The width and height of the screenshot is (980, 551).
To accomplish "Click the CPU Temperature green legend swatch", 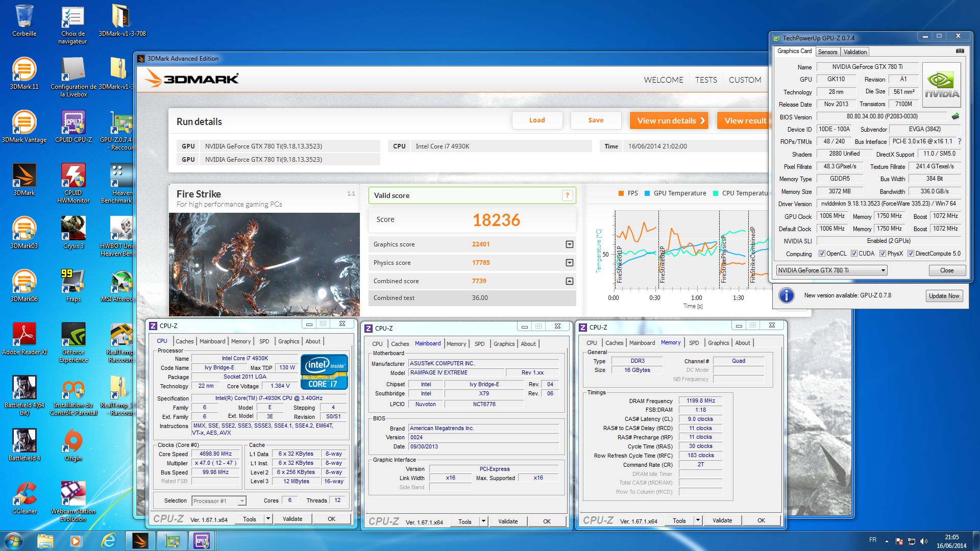I will (716, 193).
